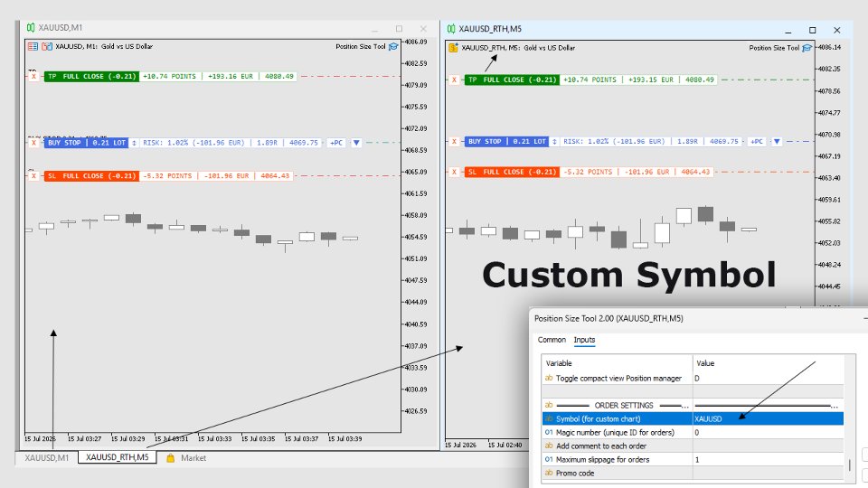Click SL FULL CLOSE label in XAUUSD_RTH,M5 chart
868x488 pixels.
coord(512,172)
